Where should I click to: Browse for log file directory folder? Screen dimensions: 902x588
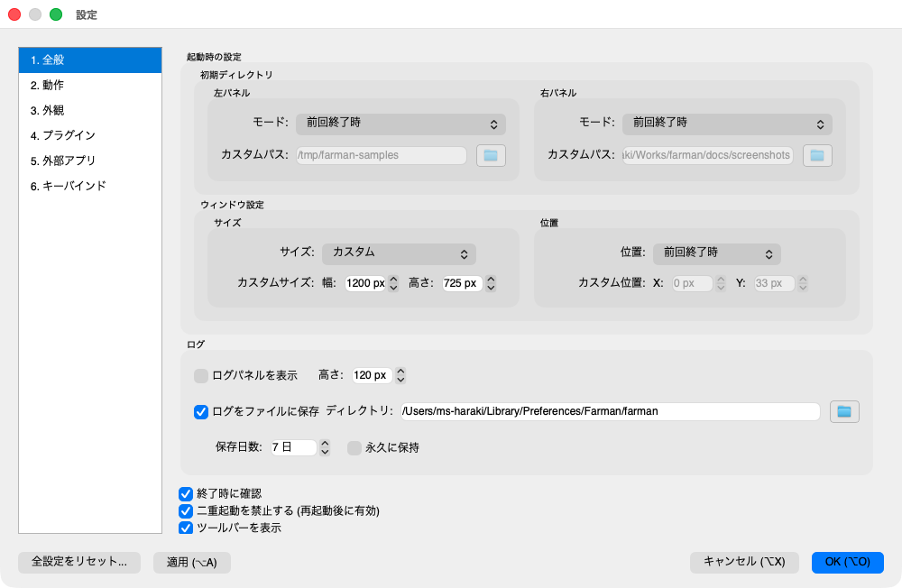pyautogui.click(x=844, y=411)
